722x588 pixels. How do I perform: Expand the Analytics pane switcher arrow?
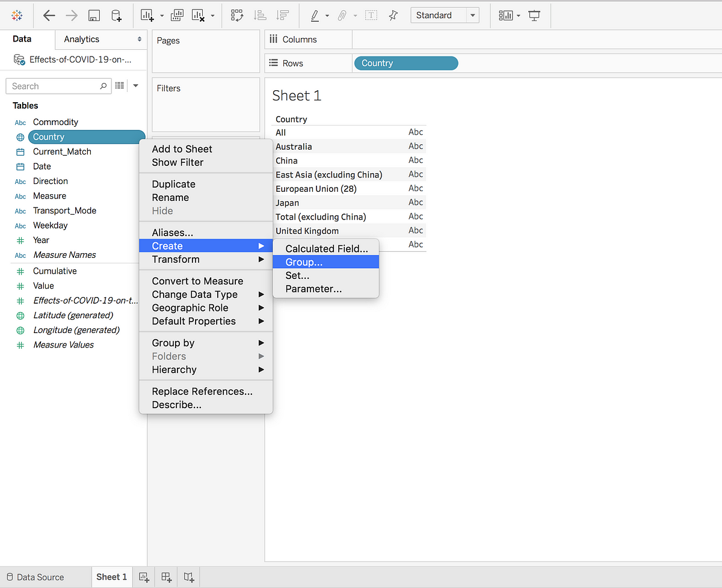(x=140, y=38)
